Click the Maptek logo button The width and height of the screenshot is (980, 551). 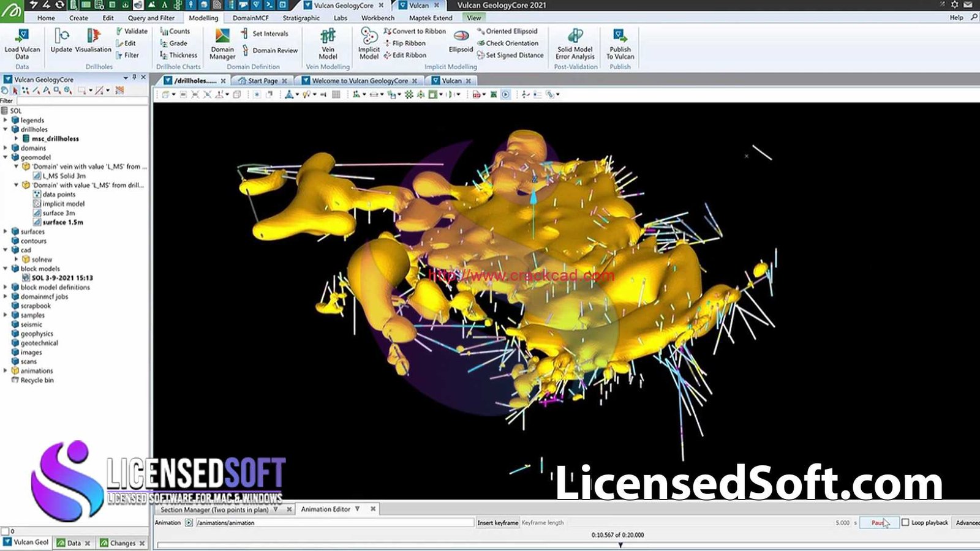[12, 11]
